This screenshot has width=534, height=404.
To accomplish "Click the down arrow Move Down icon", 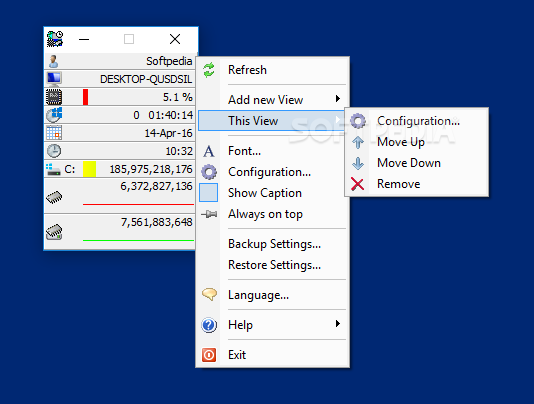I will coord(358,163).
